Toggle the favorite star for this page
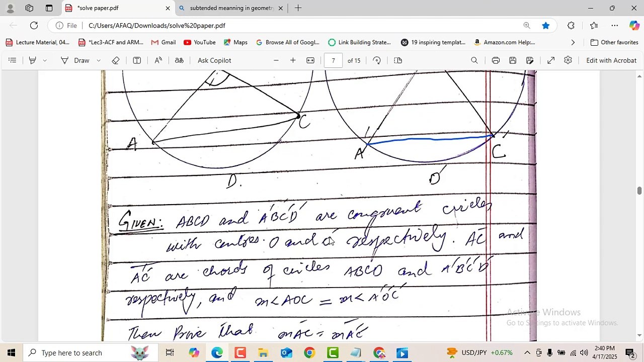This screenshot has width=644, height=362. 545,26
